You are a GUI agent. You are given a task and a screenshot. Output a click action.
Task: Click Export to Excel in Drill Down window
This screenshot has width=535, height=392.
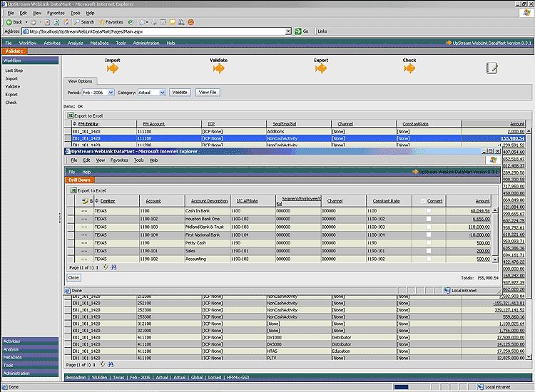88,190
